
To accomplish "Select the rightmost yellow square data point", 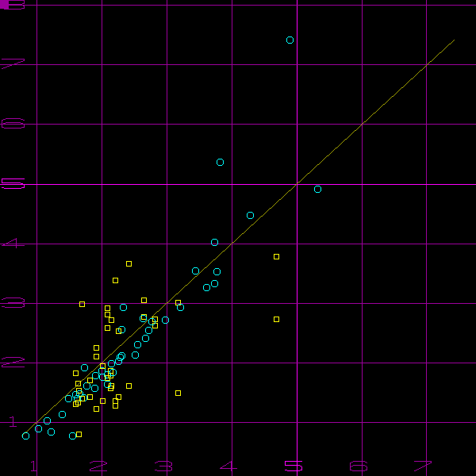I will 276,256.
